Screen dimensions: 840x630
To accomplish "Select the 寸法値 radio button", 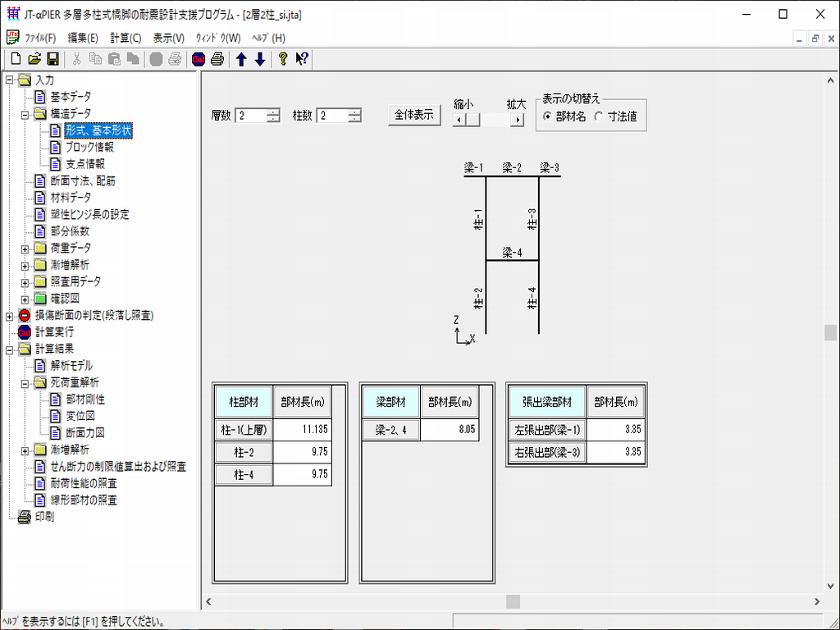I will tap(598, 116).
